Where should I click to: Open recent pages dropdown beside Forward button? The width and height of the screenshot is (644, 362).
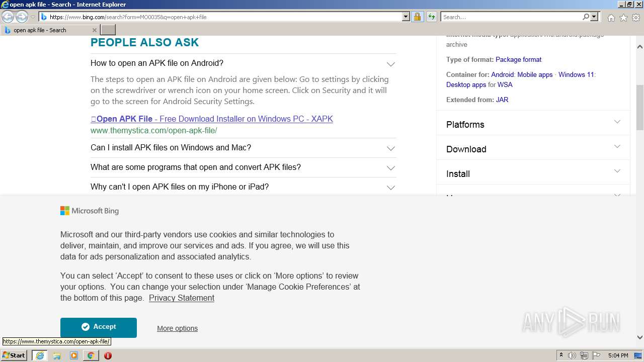tap(33, 17)
